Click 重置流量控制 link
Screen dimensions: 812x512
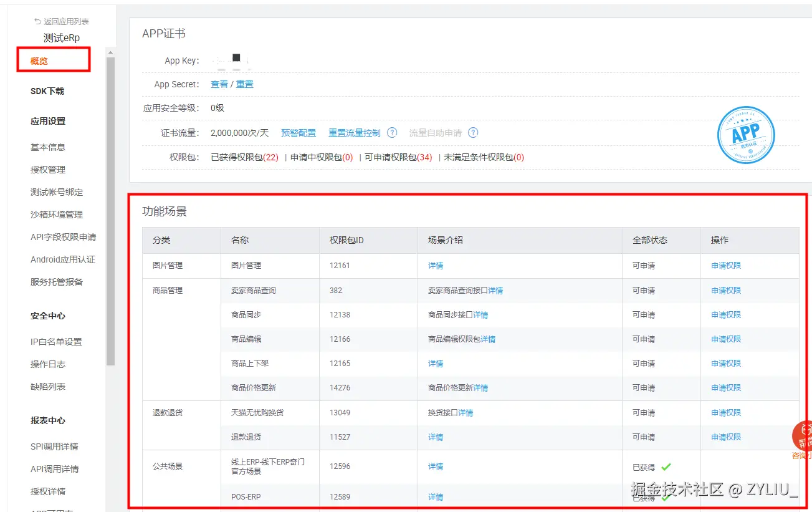tap(355, 133)
